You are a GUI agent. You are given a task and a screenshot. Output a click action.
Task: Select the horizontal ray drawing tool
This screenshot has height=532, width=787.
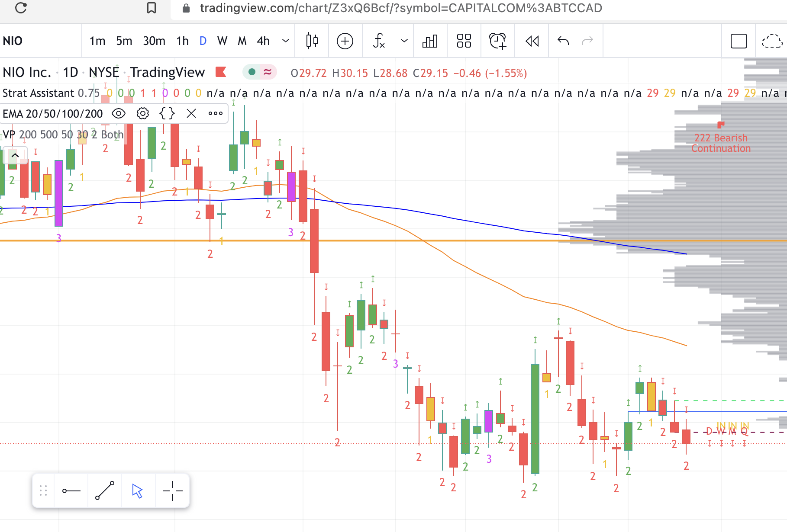(71, 490)
